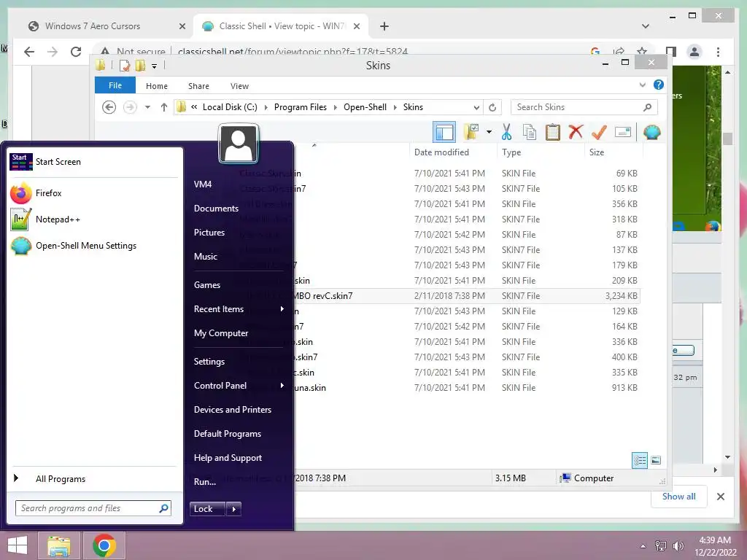Click the orange checkmark Properties icon
Image resolution: width=747 pixels, height=560 pixels.
(x=599, y=132)
